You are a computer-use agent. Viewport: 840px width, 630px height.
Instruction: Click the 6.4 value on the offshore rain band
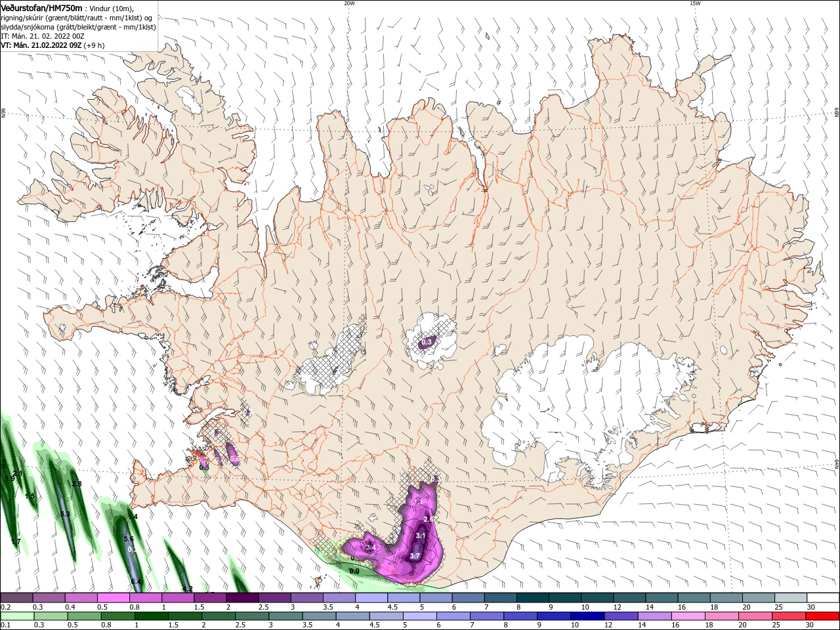click(136, 581)
